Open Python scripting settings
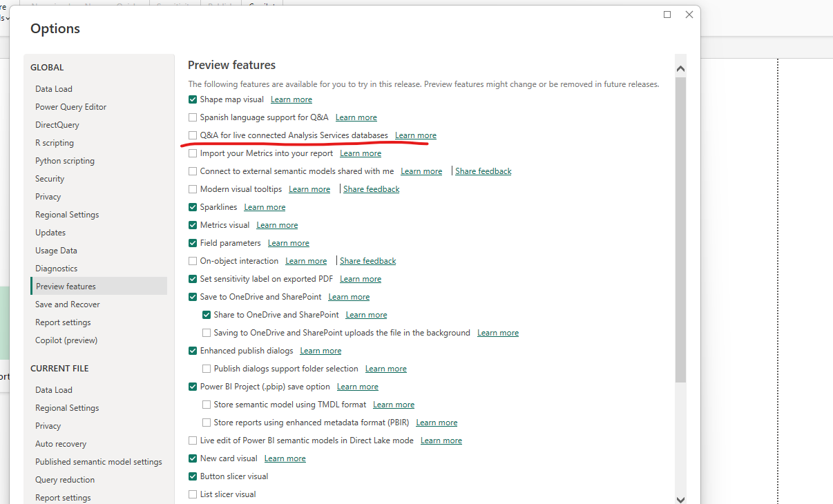 point(99,161)
